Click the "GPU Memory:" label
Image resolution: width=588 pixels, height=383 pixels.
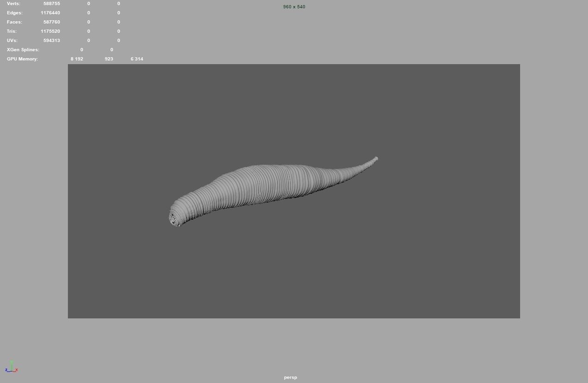(22, 59)
